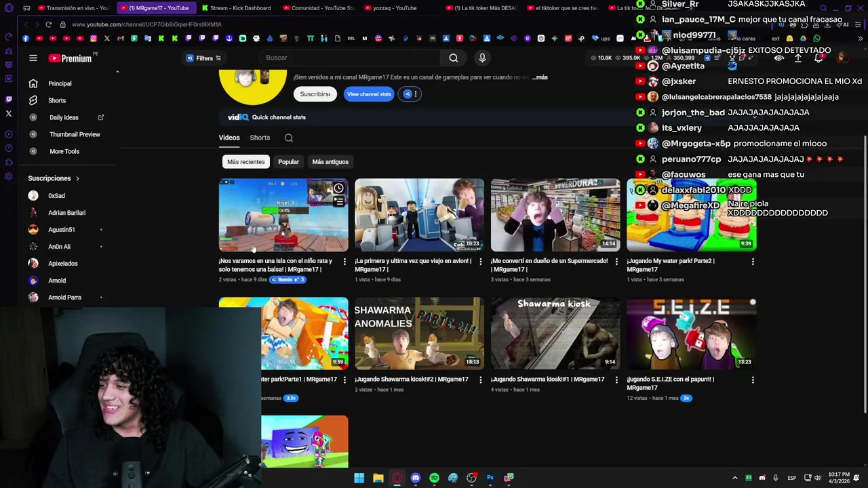Viewport: 868px width, 488px height.
Task: Click the search magnifier button beside Buscar
Action: tap(454, 58)
